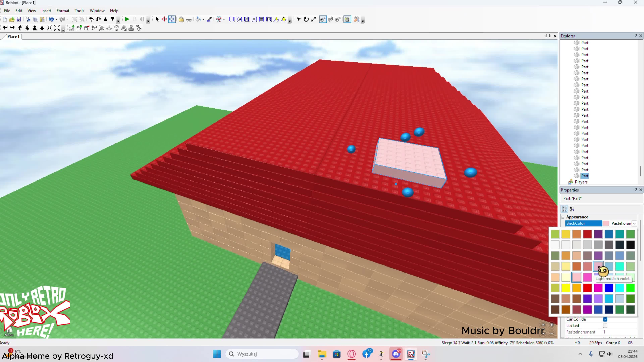Screen dimensions: 644x362
Task: Toggle the CanCollide checkbox
Action: pyautogui.click(x=605, y=319)
